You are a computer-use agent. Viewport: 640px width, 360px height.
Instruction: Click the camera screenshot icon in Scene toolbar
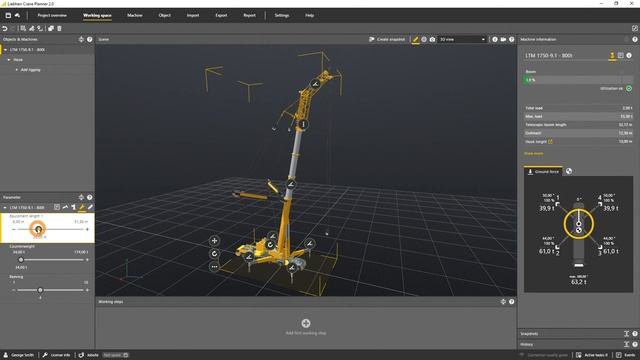[x=432, y=40]
